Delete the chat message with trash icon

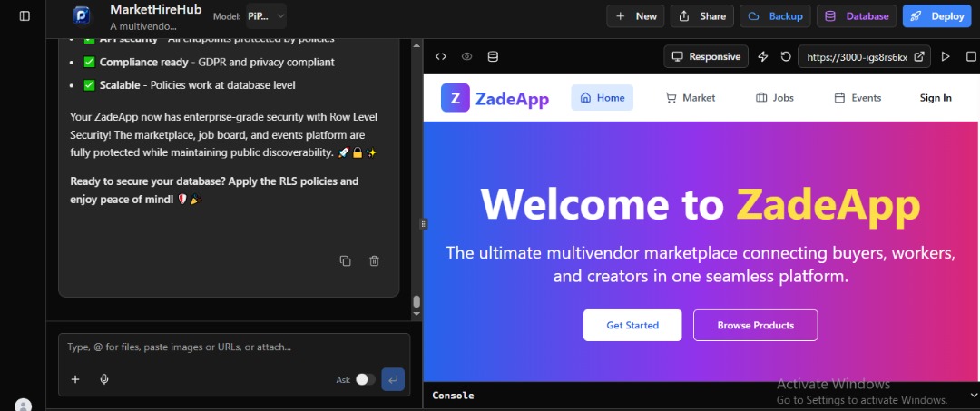[x=374, y=261]
